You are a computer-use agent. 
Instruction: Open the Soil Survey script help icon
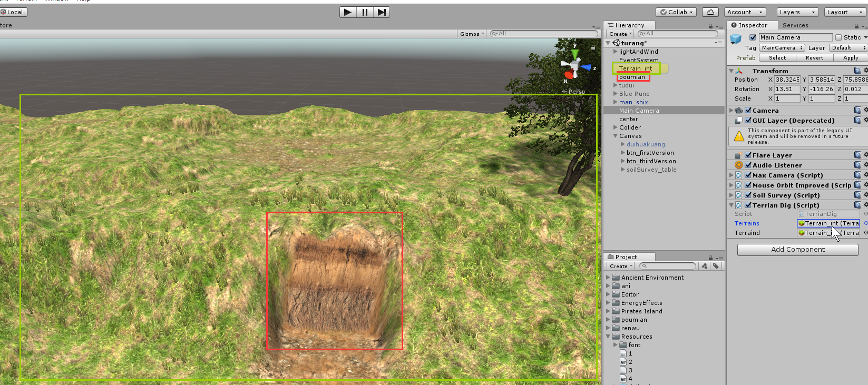click(x=857, y=195)
